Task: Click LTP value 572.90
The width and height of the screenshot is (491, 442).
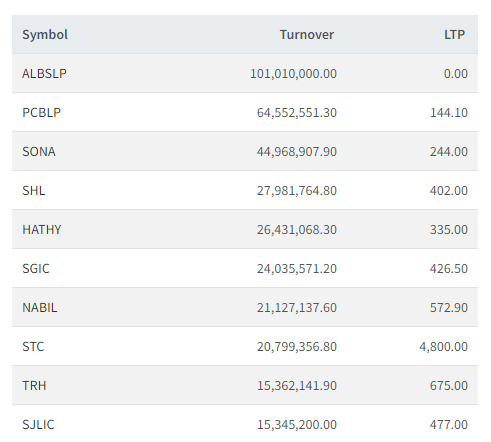Action: point(449,308)
